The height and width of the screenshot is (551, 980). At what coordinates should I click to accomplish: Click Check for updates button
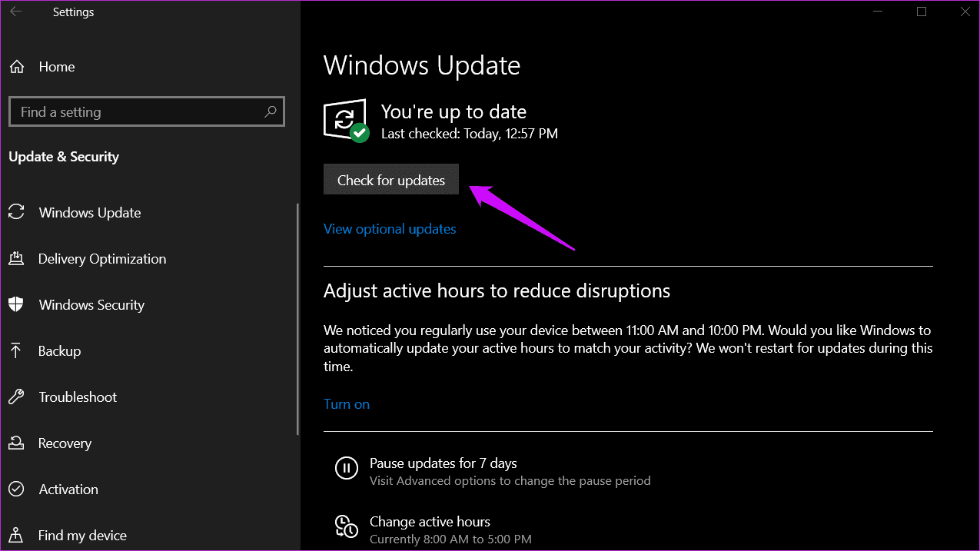pos(391,180)
